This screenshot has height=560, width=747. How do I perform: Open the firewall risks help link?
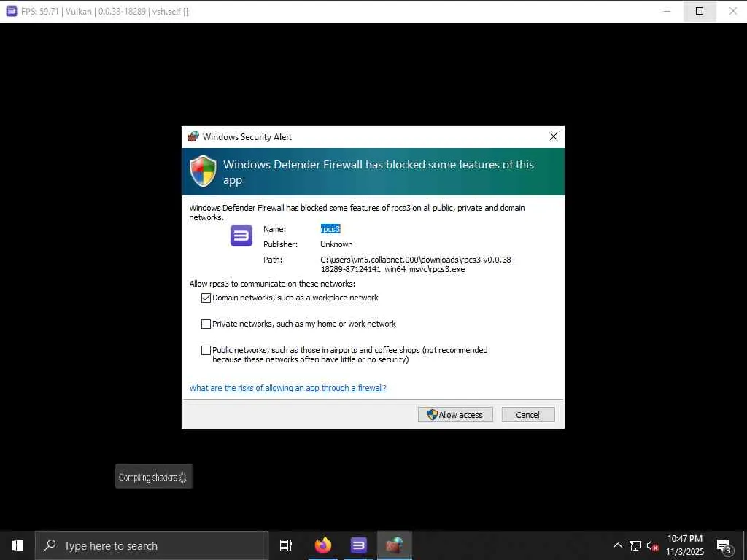[x=287, y=388]
